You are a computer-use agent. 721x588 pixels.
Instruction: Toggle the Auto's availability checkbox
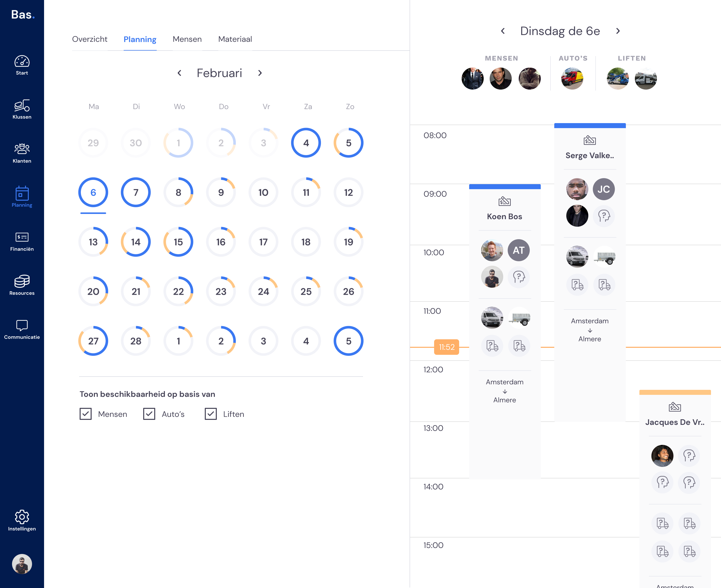click(x=149, y=414)
